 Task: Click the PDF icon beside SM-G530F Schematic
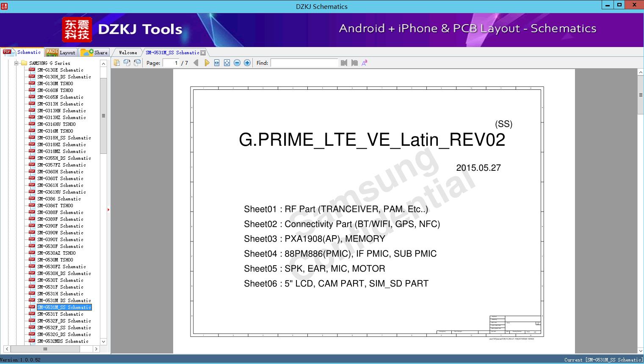pos(32,246)
